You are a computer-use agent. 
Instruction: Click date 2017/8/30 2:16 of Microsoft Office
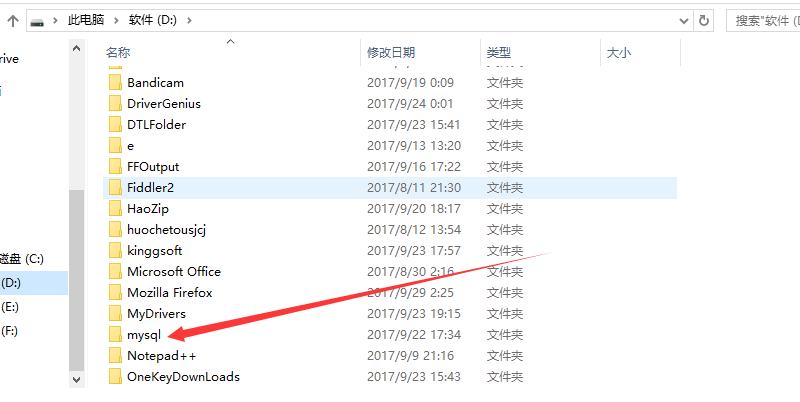click(x=410, y=271)
